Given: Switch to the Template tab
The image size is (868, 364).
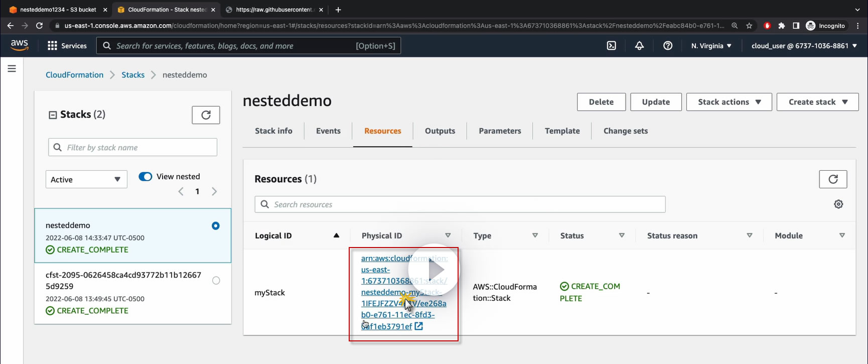Looking at the screenshot, I should pos(562,131).
